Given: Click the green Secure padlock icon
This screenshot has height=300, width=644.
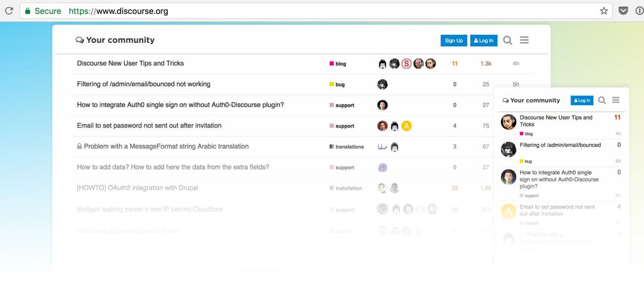Looking at the screenshot, I should (x=28, y=11).
